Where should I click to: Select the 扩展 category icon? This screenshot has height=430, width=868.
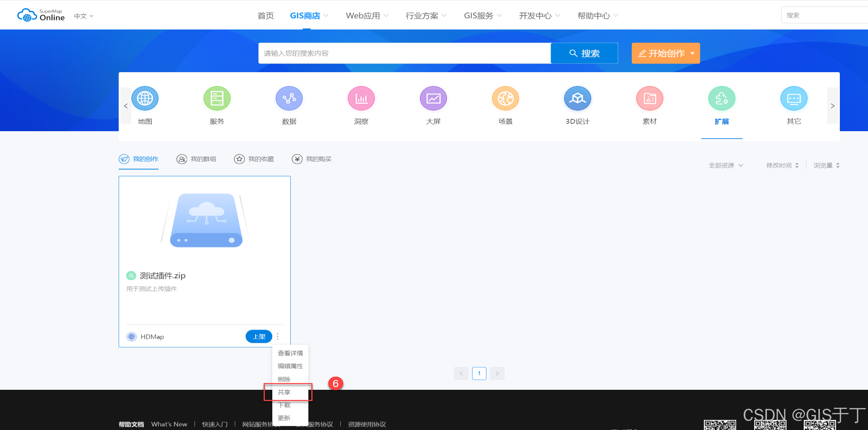[x=722, y=98]
